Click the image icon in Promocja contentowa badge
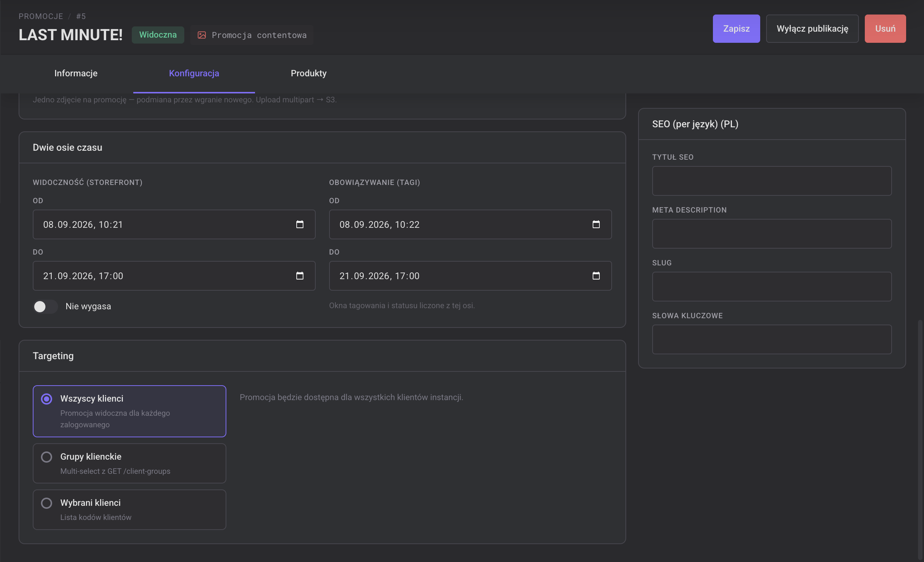The width and height of the screenshot is (924, 562). 202,35
